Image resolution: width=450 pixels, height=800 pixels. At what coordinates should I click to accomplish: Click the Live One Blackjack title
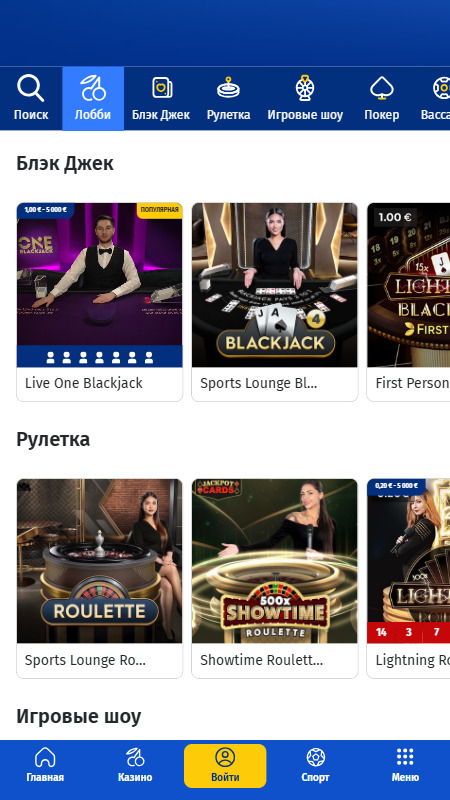84,384
